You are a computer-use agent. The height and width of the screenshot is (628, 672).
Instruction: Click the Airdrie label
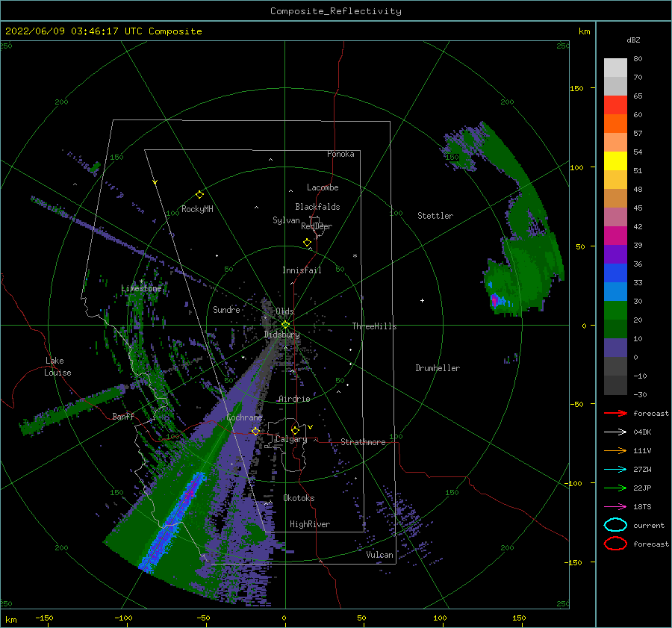point(294,399)
